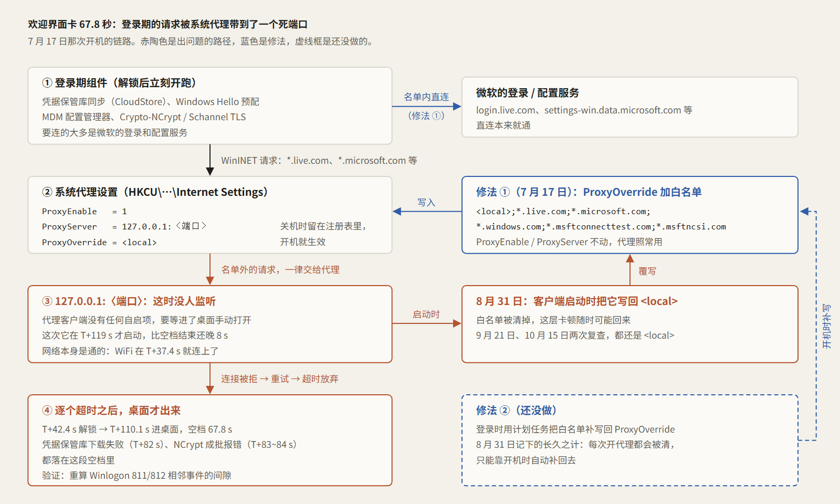Image resolution: width=840 pixels, height=504 pixels.
Task: Select the 修法 ① ProxyOverride 加白名单 box
Action: (630, 215)
